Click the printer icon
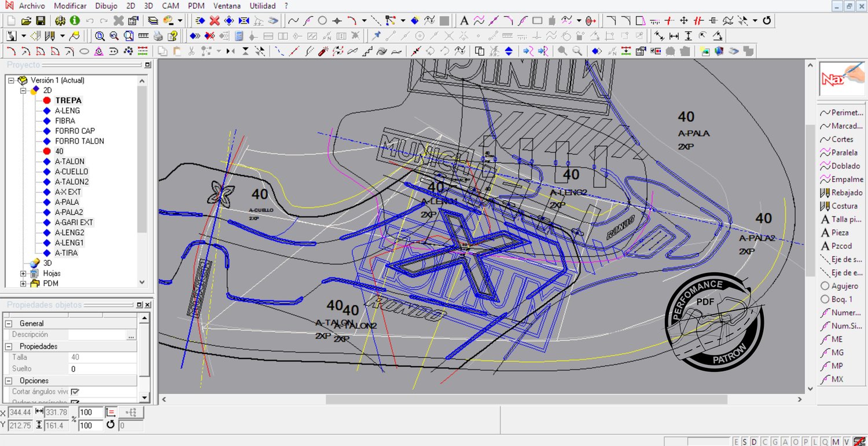This screenshot has width=868, height=446. click(158, 36)
